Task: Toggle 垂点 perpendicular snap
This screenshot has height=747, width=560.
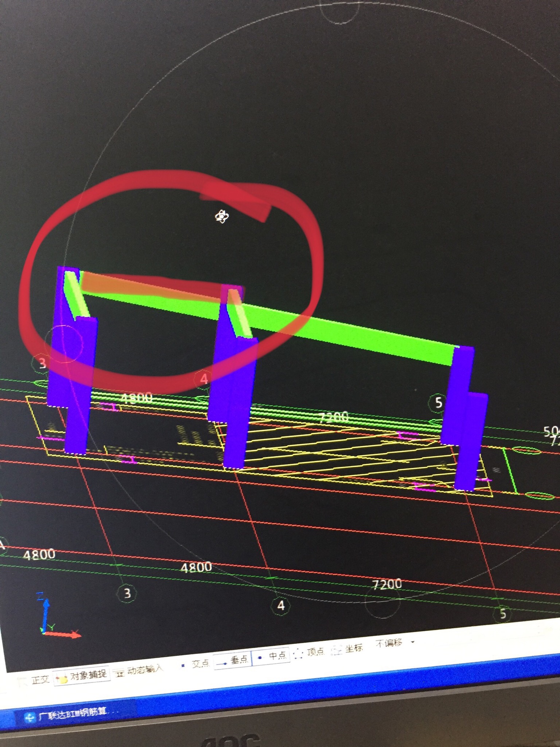Action: click(x=232, y=660)
